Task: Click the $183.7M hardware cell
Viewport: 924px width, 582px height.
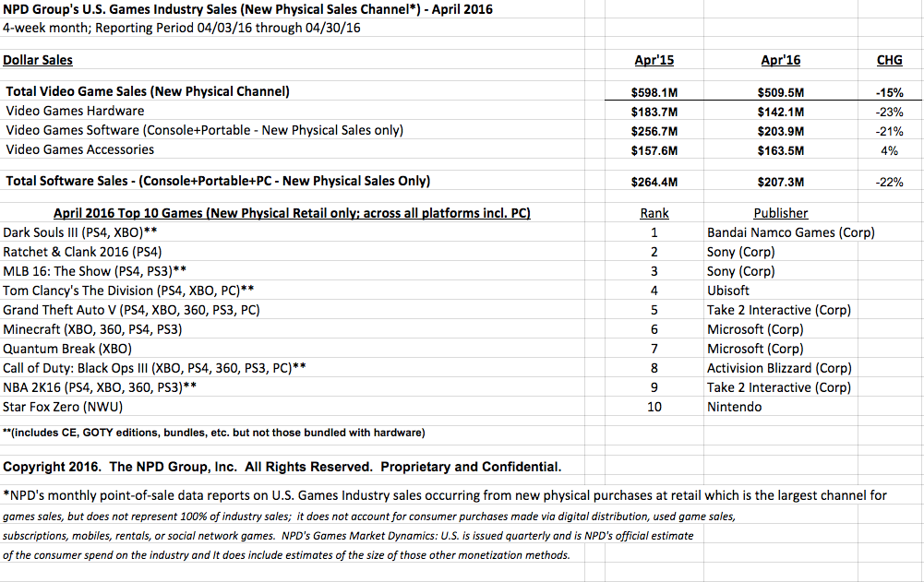Action: [654, 112]
